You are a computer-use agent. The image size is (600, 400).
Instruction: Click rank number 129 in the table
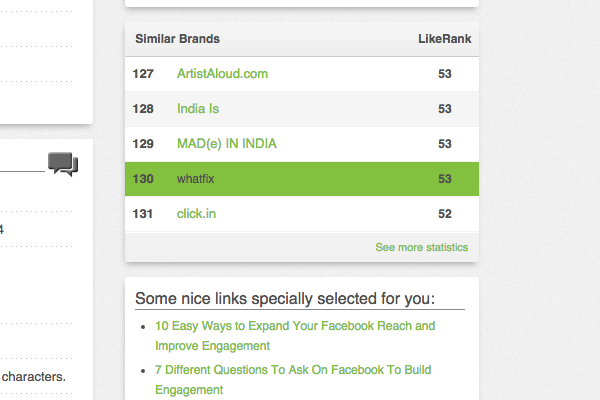pyautogui.click(x=143, y=144)
